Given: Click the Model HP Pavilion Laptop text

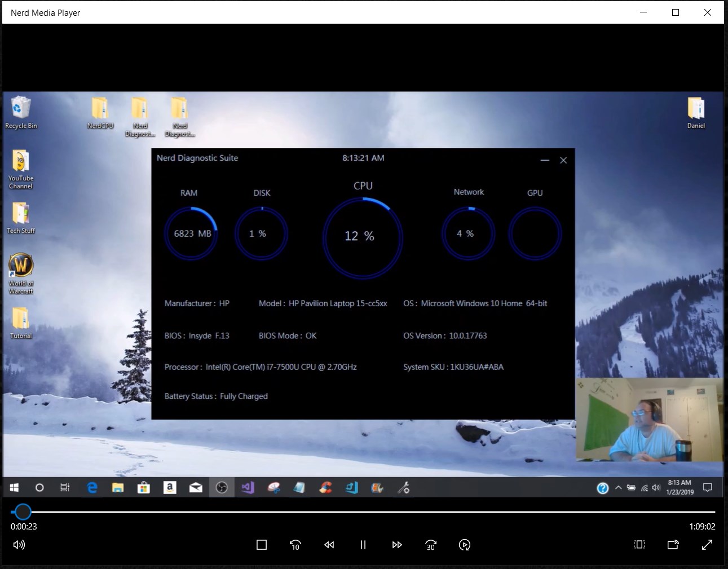Looking at the screenshot, I should [323, 303].
